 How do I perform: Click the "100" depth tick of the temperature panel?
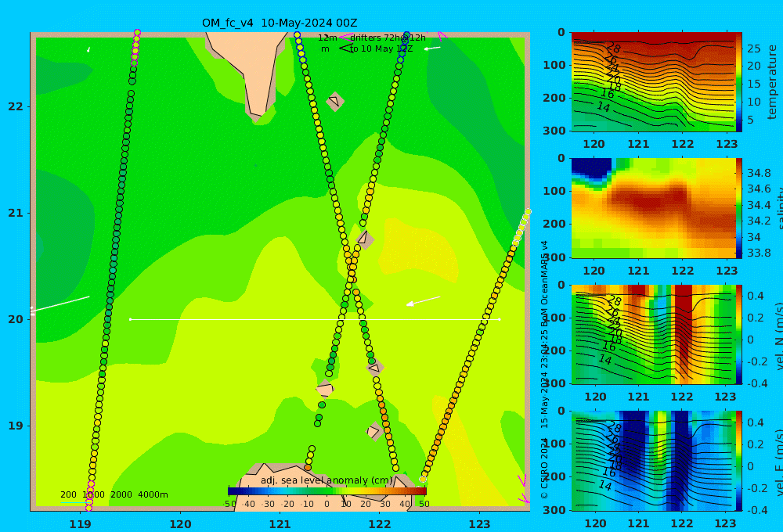(x=554, y=65)
